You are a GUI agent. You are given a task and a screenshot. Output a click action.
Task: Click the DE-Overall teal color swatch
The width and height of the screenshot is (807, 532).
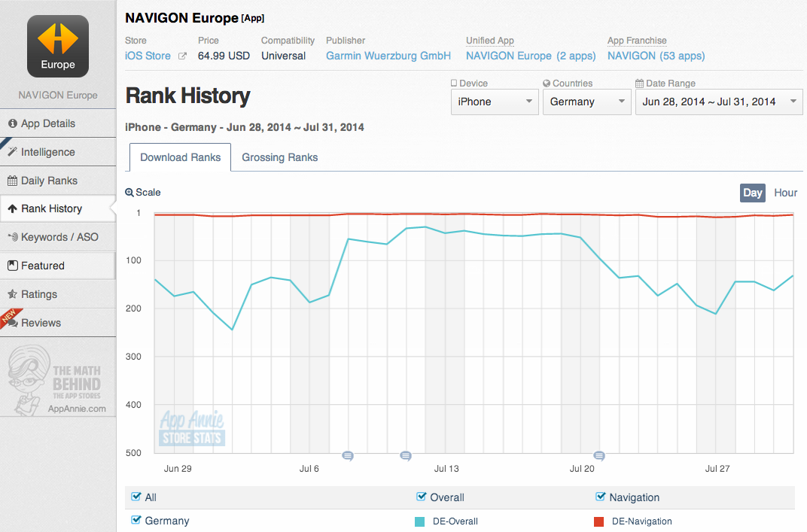(419, 521)
